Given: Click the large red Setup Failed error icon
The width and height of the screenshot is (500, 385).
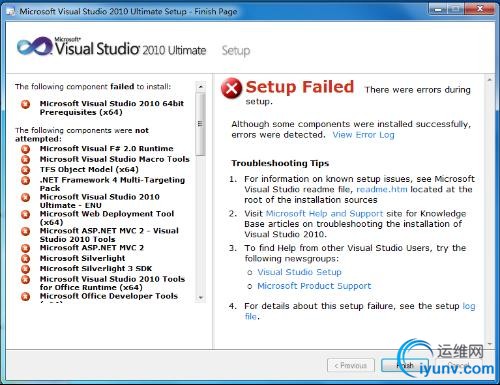Looking at the screenshot, I should click(231, 88).
